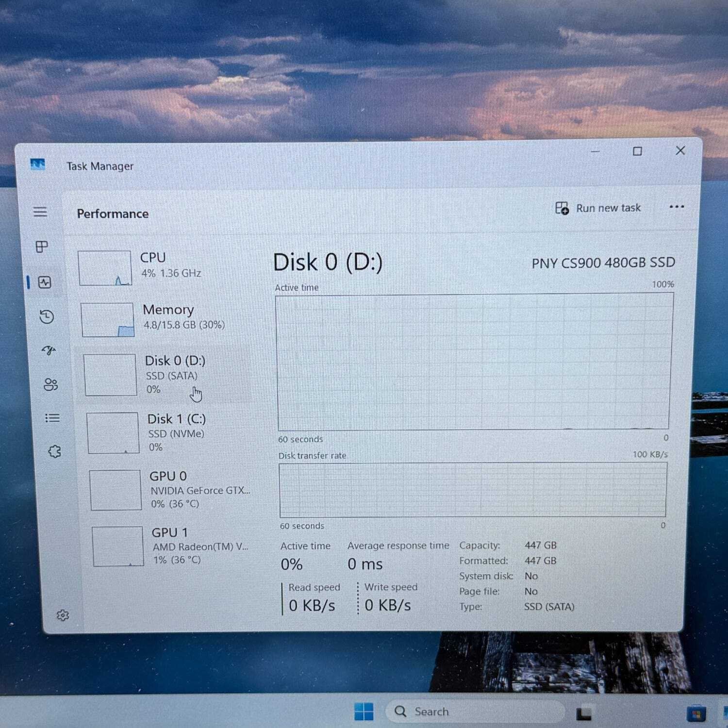Select GPU 0 NVIDIA GeForce entry

coord(170,489)
